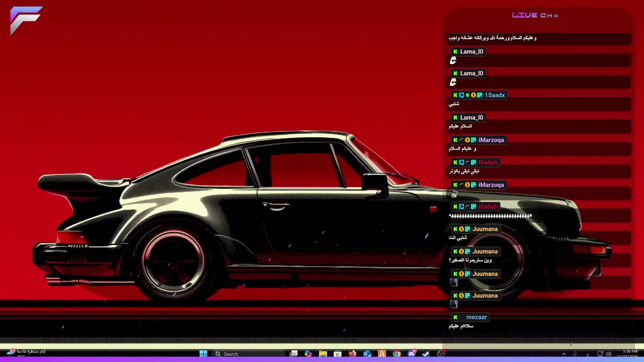Open the Windows Start menu
The image size is (644, 362).
point(203,354)
